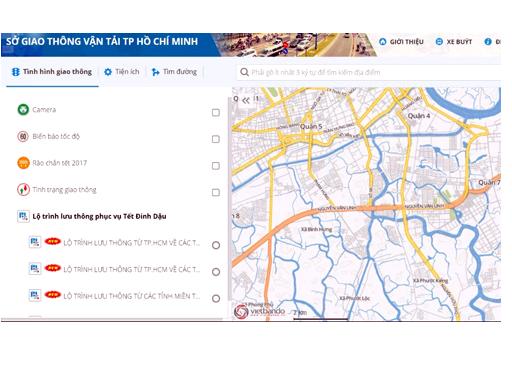The width and height of the screenshot is (512, 384).
Task: Select the Lộ trình từ các tỉnh radio
Action: 216,299
